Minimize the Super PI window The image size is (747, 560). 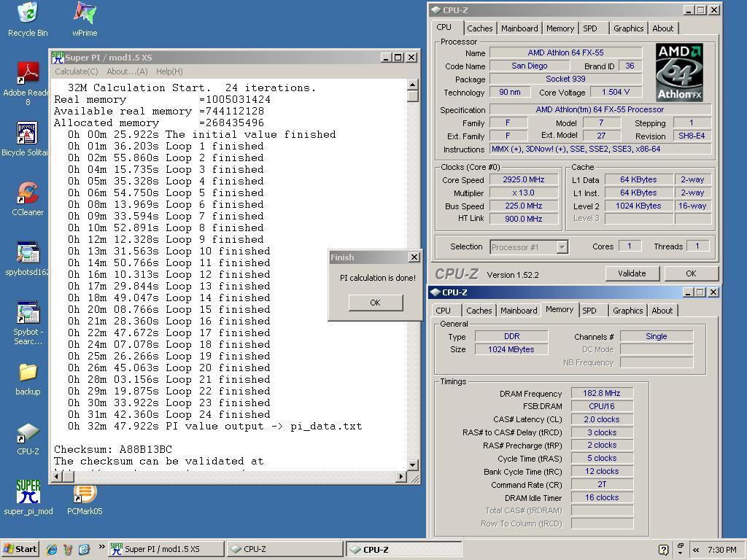(387, 58)
